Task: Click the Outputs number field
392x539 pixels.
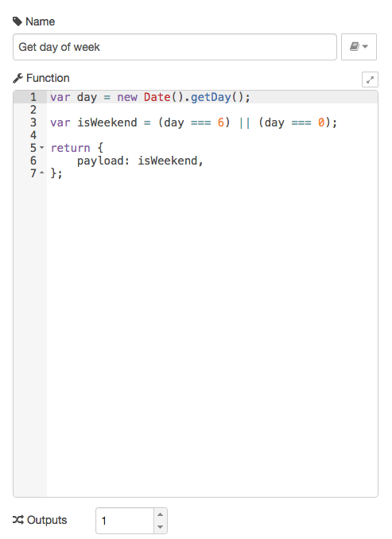Action: [x=125, y=521]
